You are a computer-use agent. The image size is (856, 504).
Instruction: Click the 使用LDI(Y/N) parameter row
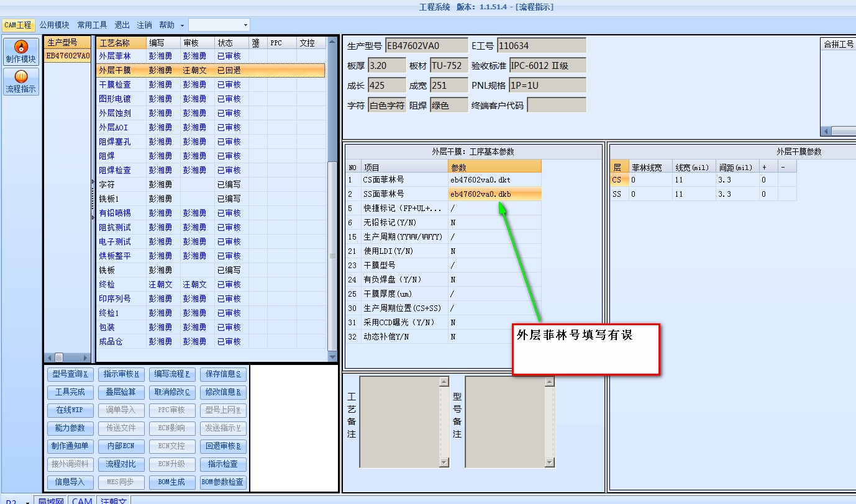point(444,251)
